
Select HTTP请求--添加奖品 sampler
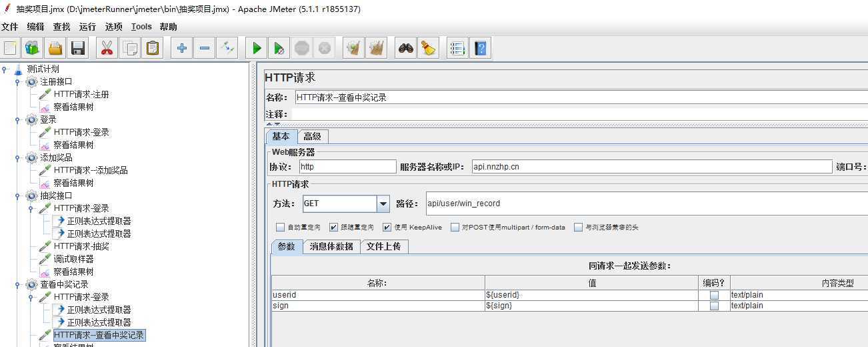coord(91,170)
